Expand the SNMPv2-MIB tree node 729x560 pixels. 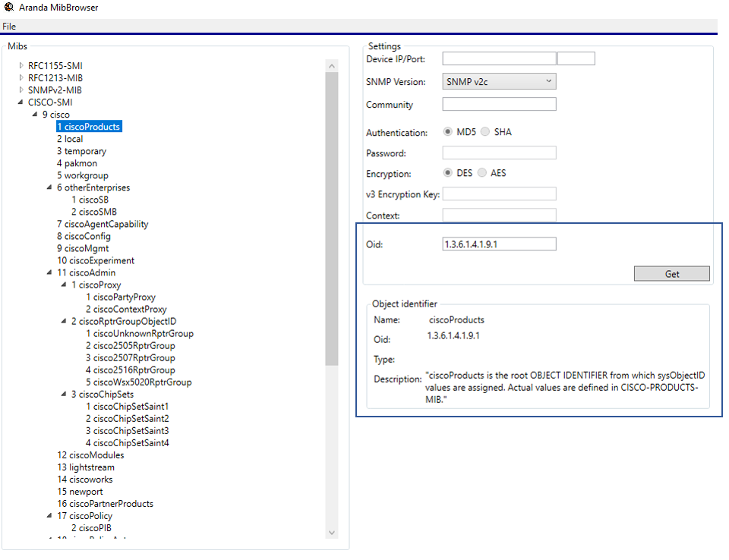tap(21, 90)
